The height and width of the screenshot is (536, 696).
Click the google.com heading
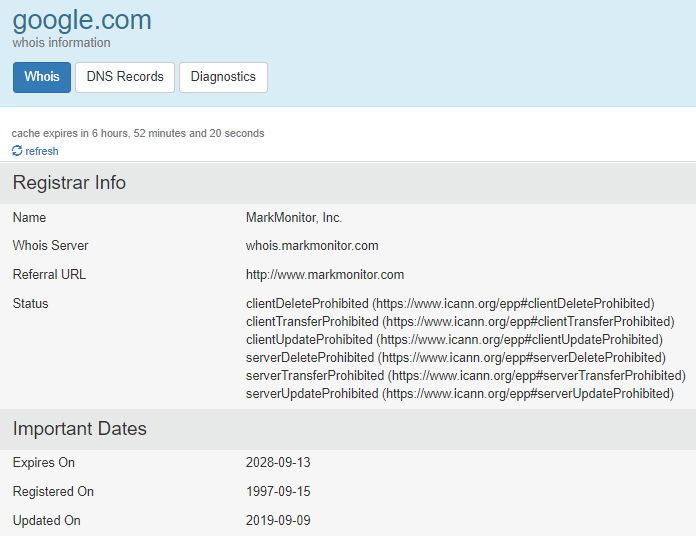pos(82,20)
